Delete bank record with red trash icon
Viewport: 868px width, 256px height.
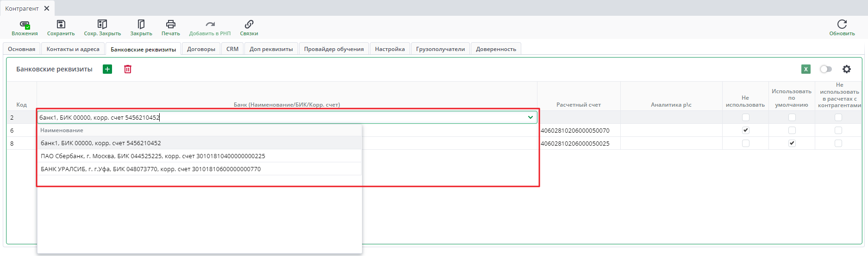click(x=128, y=69)
